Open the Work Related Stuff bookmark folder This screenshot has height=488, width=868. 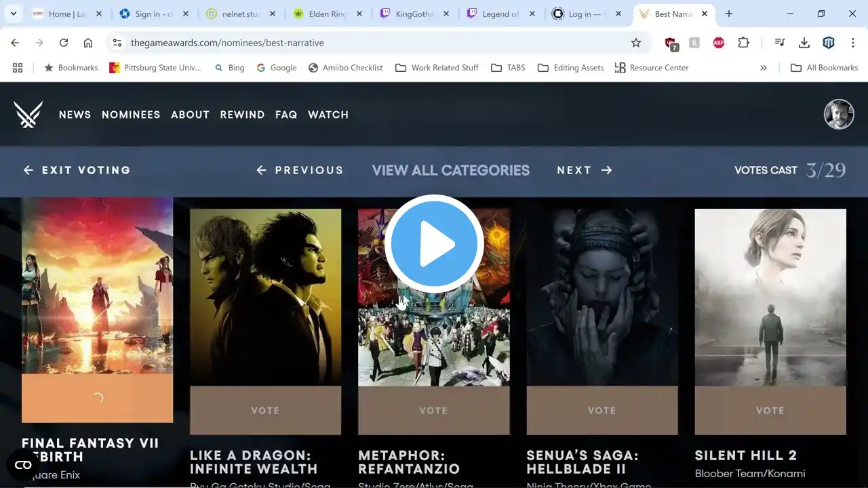pos(437,68)
